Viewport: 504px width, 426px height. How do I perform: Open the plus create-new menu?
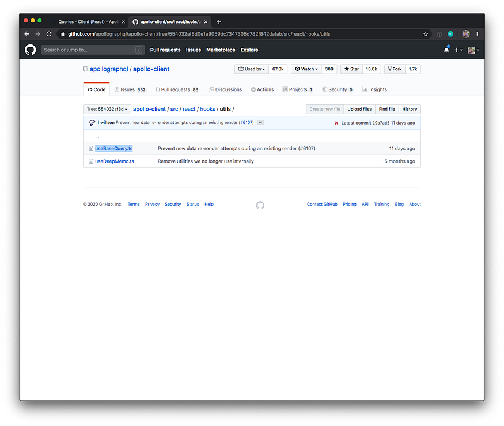tap(458, 50)
